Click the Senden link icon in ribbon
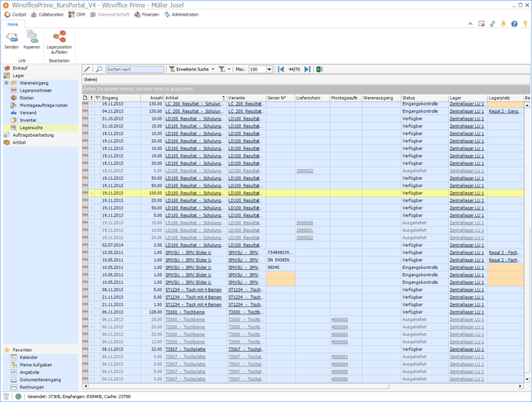532x402 pixels. pos(12,37)
